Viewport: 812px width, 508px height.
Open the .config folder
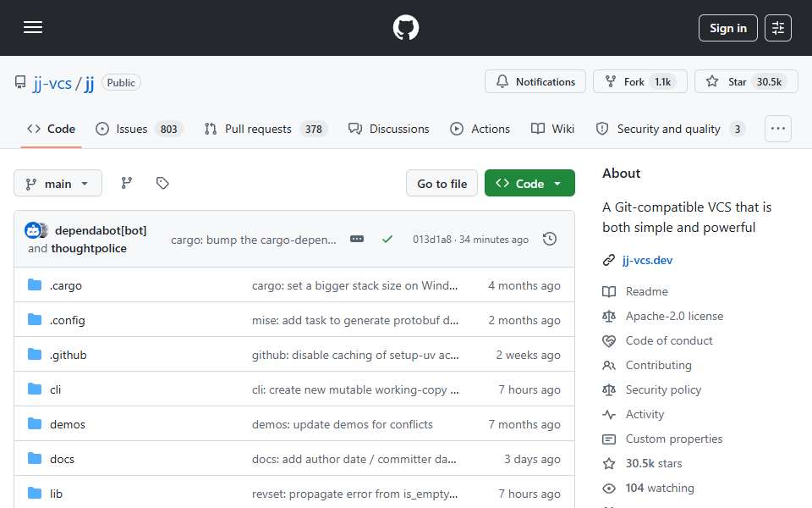[68, 320]
